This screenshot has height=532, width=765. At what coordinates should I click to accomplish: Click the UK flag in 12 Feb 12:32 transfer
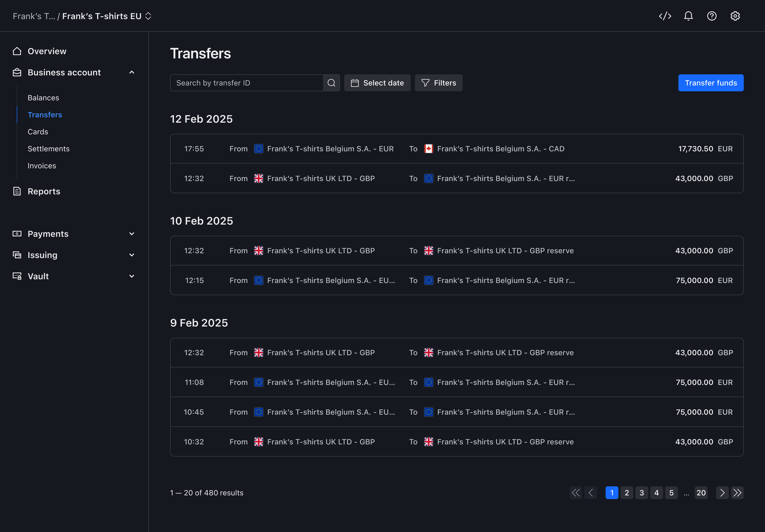pos(258,178)
